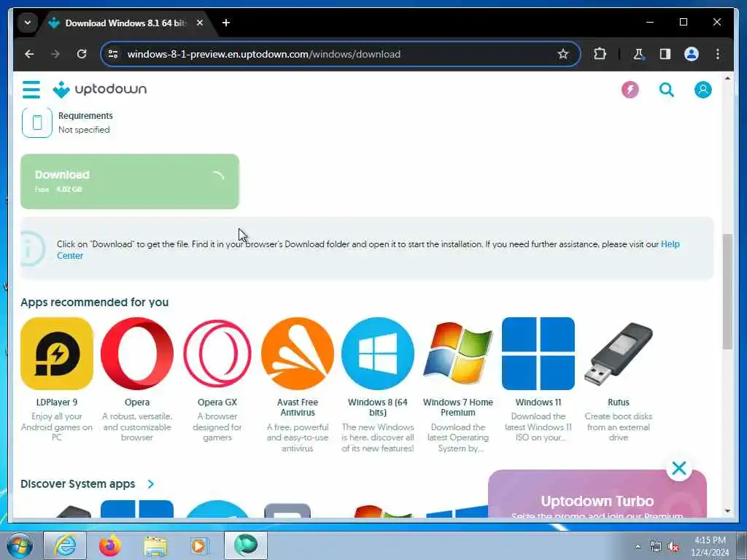Viewport: 747px width, 560px height.
Task: Bookmark this page with the star
Action: 563,54
